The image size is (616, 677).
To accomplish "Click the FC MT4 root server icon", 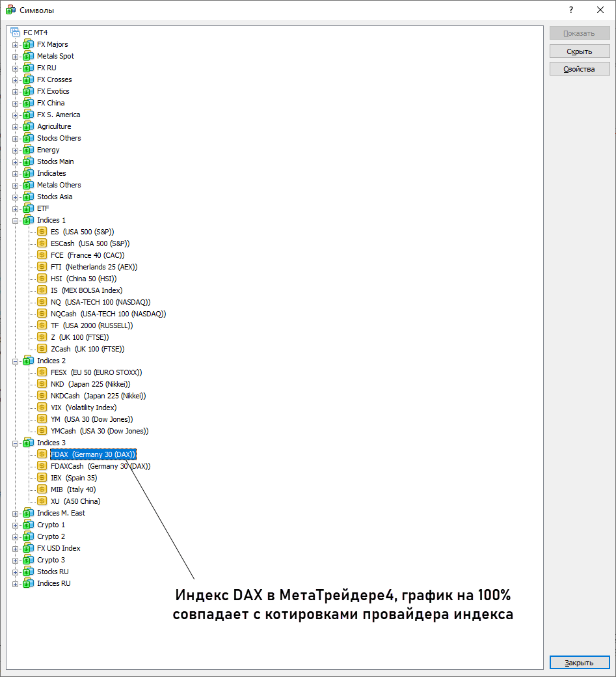I will click(16, 33).
